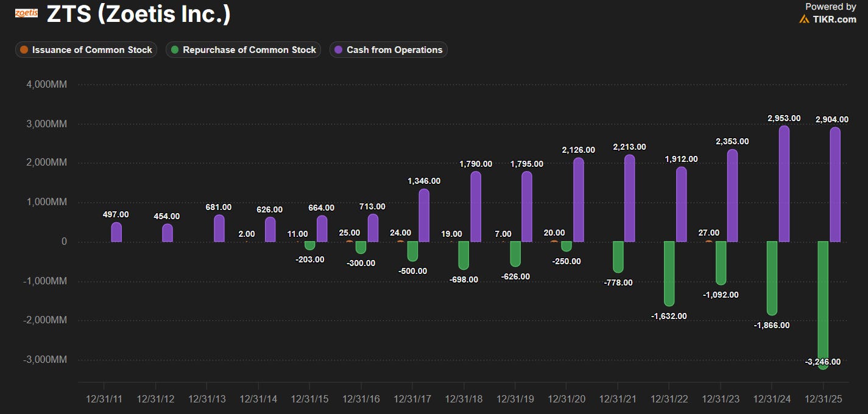
Task: Click the 497.00 cash from operations bar
Action: click(x=116, y=232)
